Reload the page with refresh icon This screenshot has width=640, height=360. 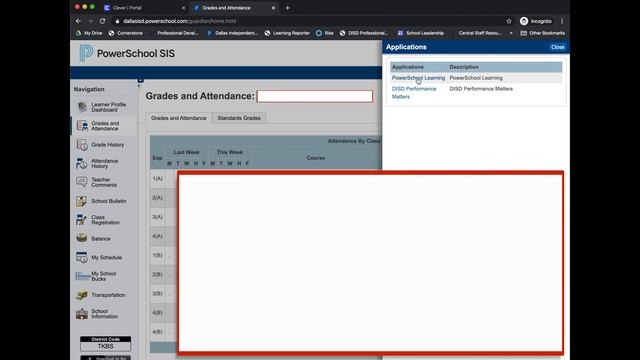click(x=102, y=21)
